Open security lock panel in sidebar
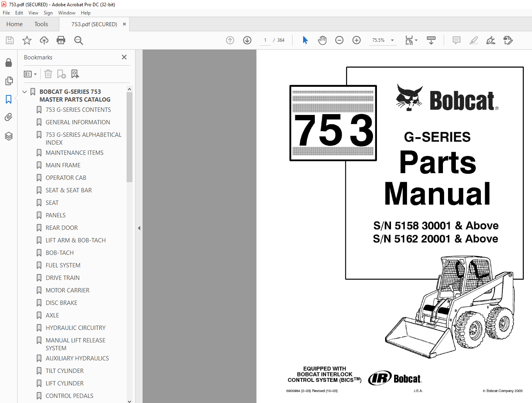Screen dimensions: 532x403 point(9,63)
